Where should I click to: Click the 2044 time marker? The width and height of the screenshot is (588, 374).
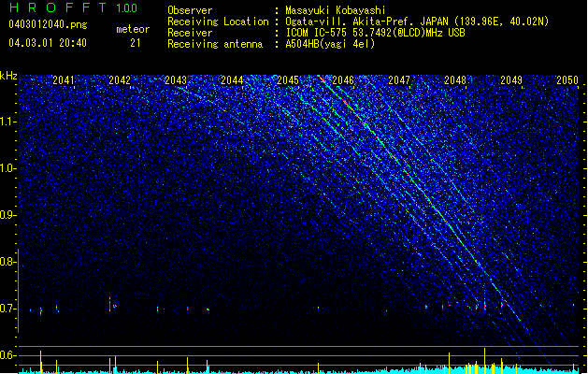click(x=232, y=79)
